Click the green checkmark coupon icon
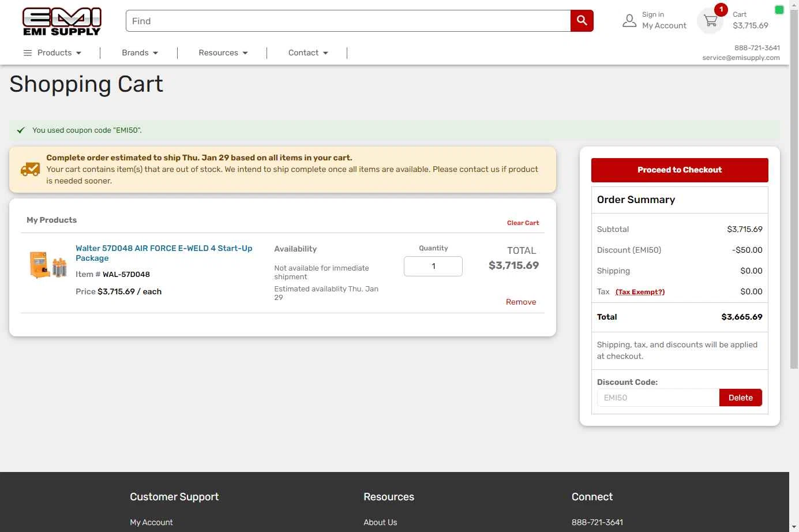 click(x=21, y=130)
